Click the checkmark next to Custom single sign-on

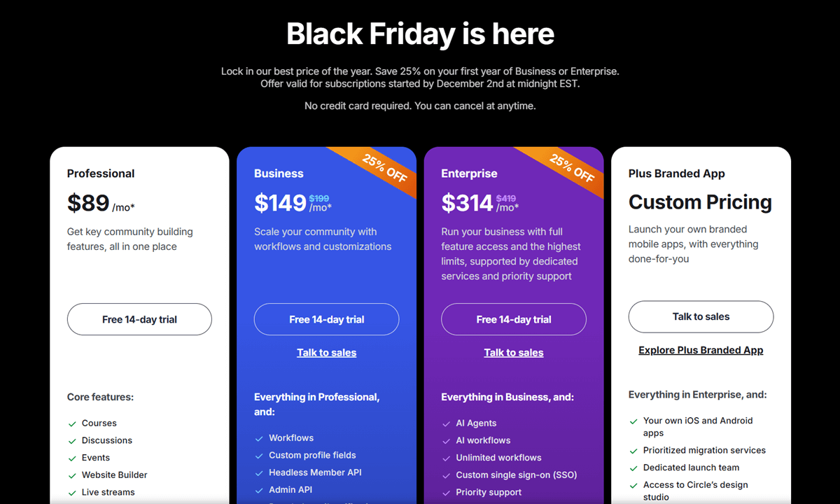point(446,475)
